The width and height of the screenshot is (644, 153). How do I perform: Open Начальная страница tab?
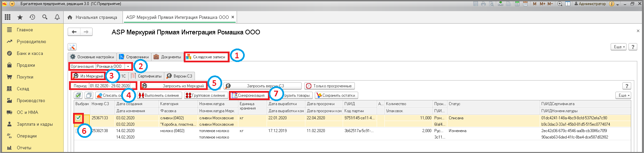93,17
